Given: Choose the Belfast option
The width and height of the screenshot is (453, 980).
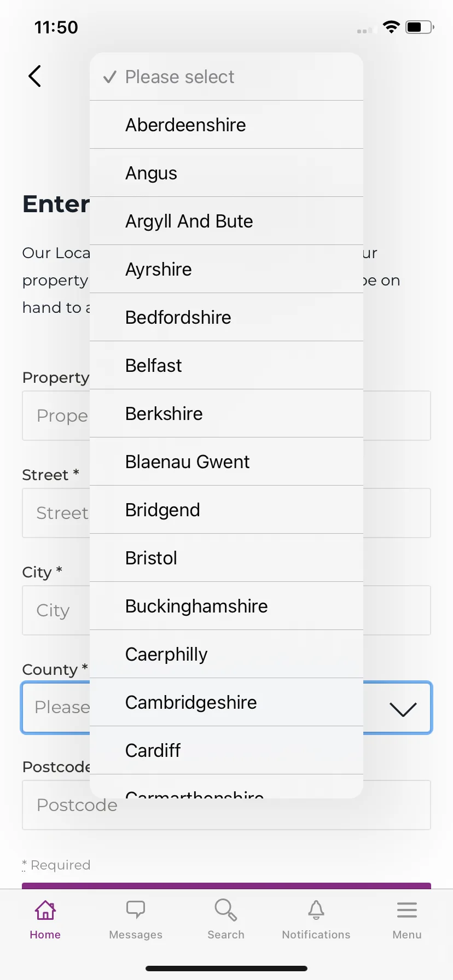Looking at the screenshot, I should [x=226, y=365].
